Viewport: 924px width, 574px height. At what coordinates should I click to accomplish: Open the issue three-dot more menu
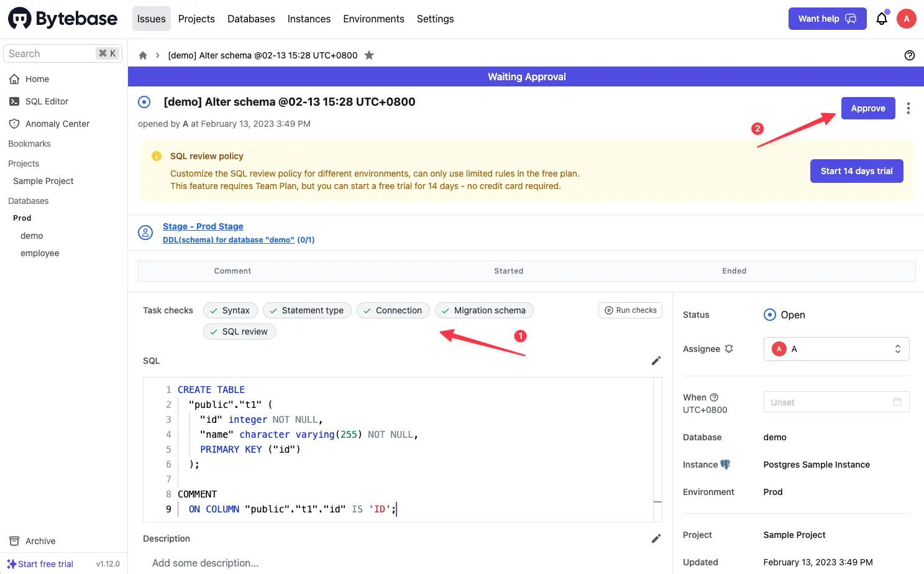pos(908,108)
